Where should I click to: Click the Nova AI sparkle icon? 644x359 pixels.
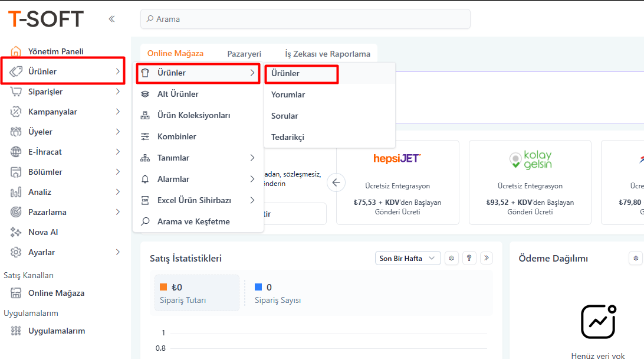[x=16, y=232]
